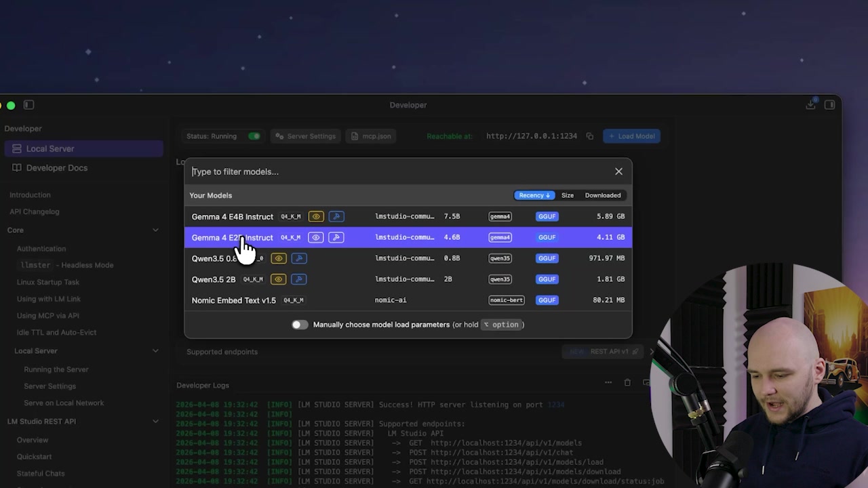Toggle the right sidebar panel icon

tap(830, 105)
